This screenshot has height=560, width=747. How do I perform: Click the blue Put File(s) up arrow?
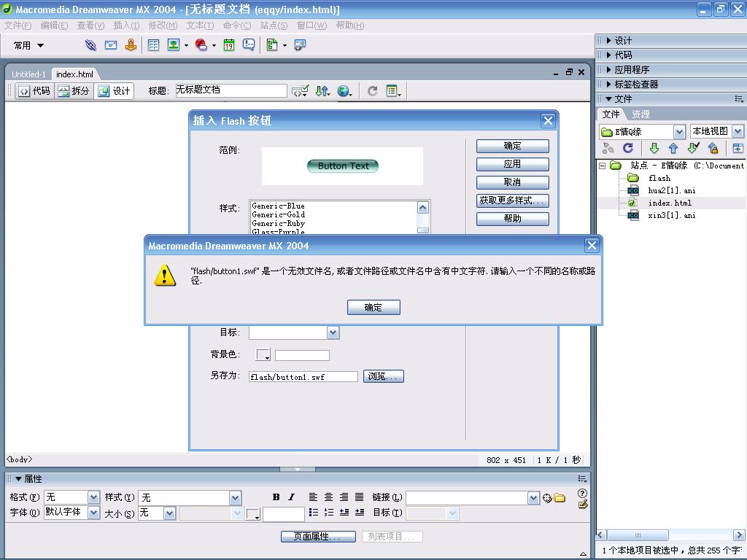[673, 148]
